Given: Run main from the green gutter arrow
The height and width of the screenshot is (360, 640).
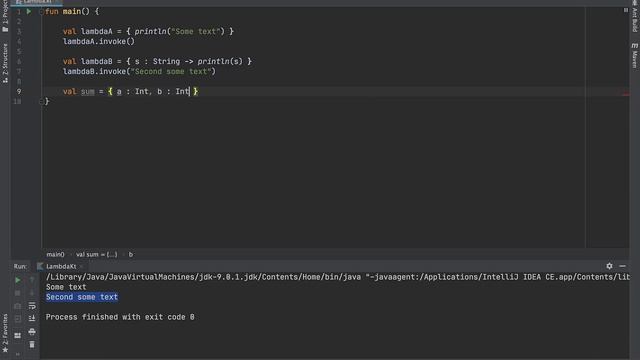Looking at the screenshot, I should (29, 11).
